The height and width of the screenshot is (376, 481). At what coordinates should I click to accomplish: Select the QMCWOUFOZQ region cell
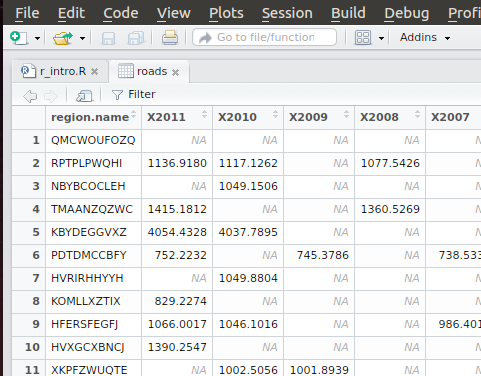93,140
